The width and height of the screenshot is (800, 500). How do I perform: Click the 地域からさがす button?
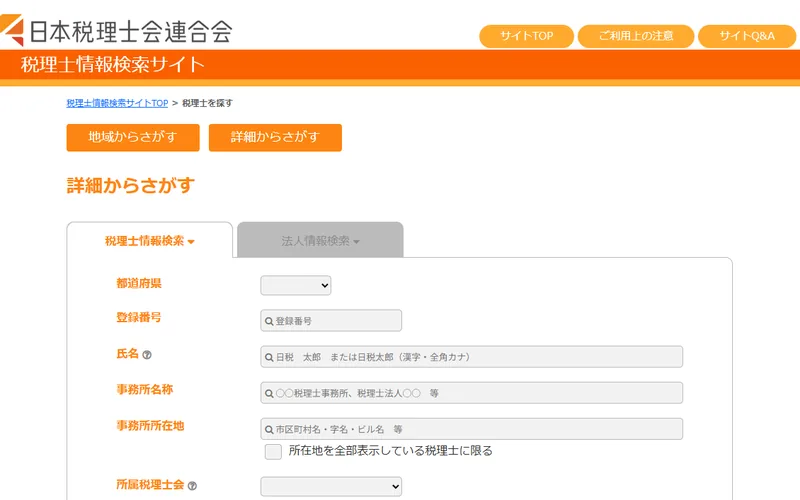click(133, 137)
